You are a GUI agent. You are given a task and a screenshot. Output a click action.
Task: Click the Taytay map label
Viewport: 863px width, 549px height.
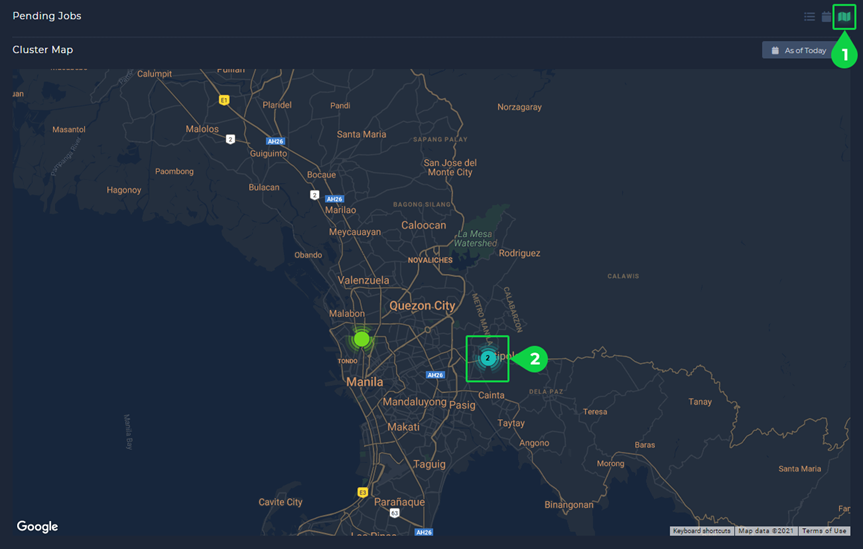tap(511, 423)
